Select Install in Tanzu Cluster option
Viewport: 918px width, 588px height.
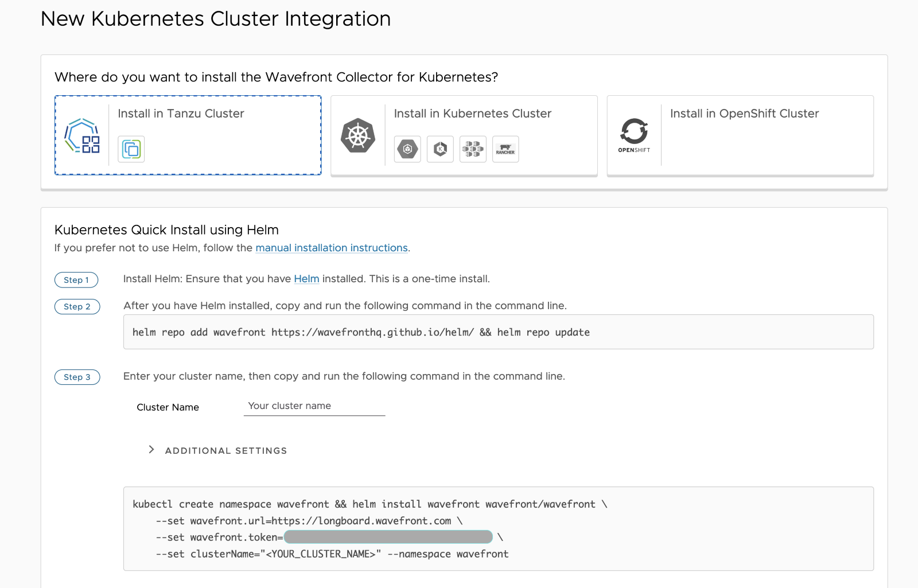[x=181, y=114]
